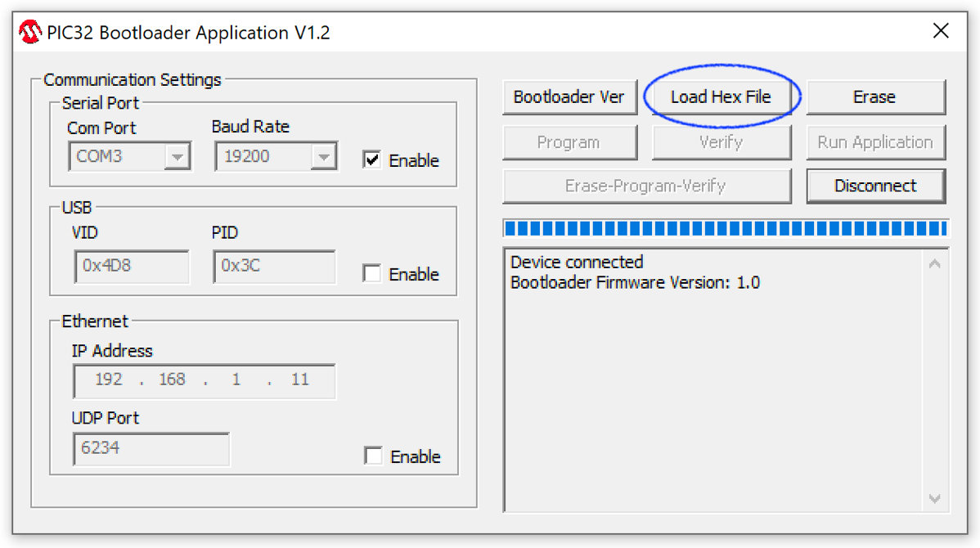Image resolution: width=980 pixels, height=548 pixels.
Task: Click the Erase-Program-Verify button
Action: 645,186
